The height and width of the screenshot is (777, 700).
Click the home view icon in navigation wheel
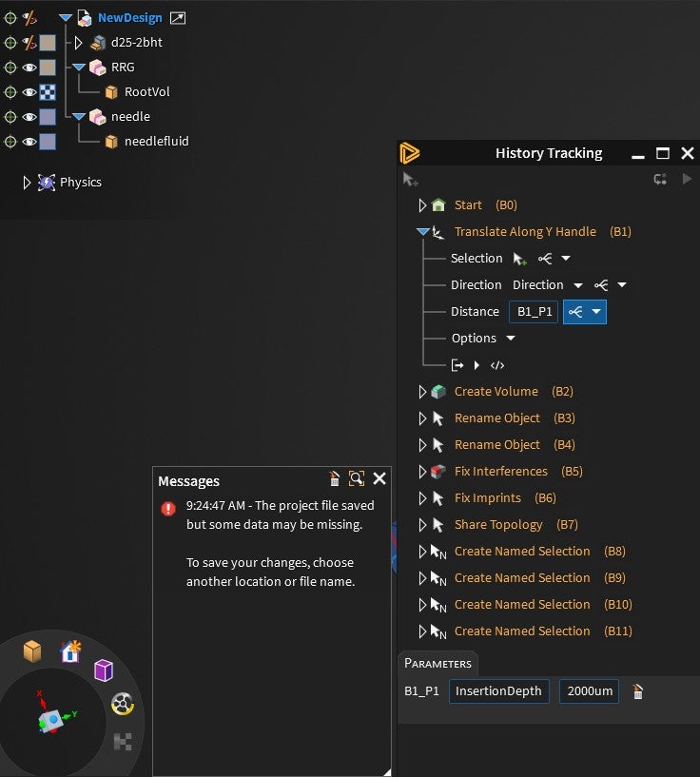(x=70, y=651)
